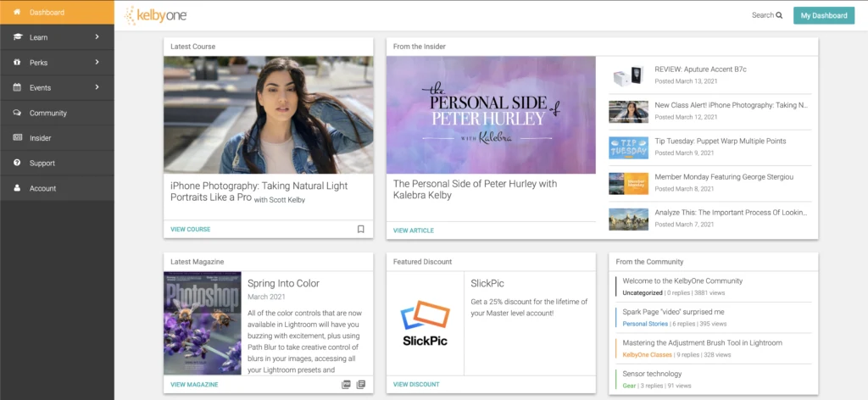
Task: Click the Tip Tuesday thumbnail
Action: tap(628, 147)
